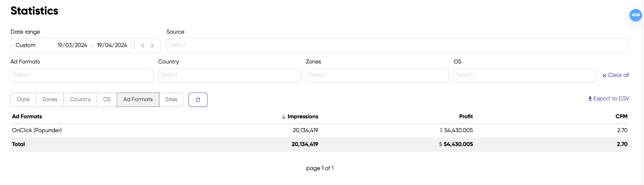Select the OS grouping tab
Viewport: 644px width, 185px height.
107,100
